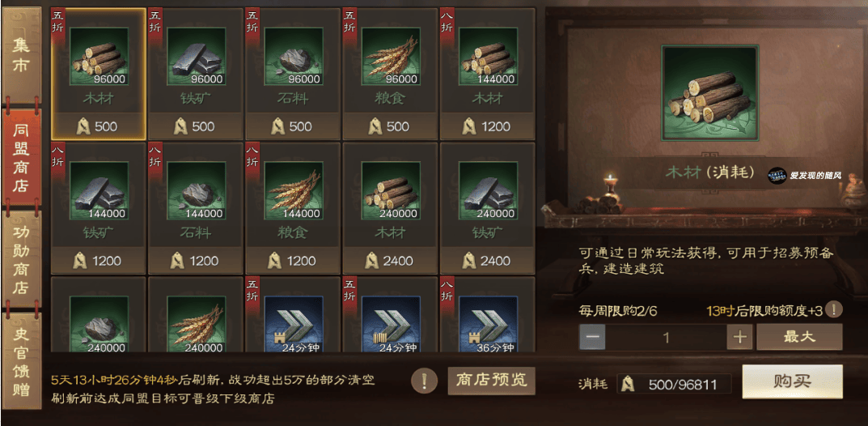Click info icon beside 商店预览

425,381
